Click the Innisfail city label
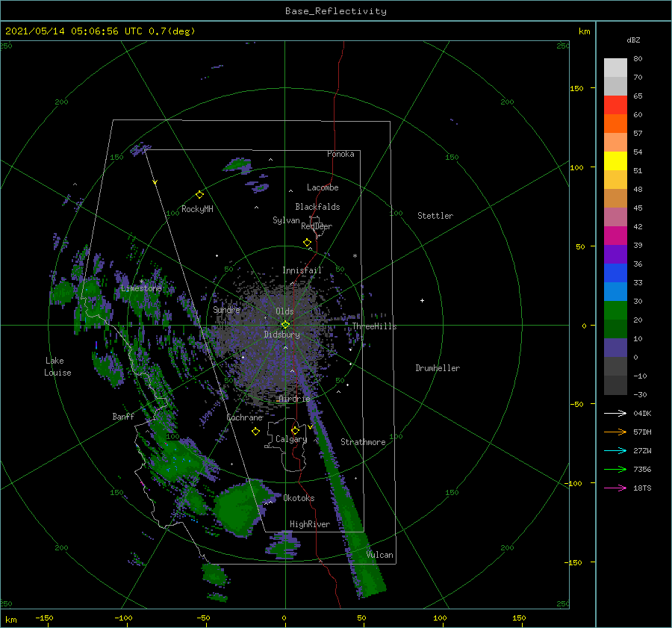This screenshot has height=628, width=672. pyautogui.click(x=302, y=270)
